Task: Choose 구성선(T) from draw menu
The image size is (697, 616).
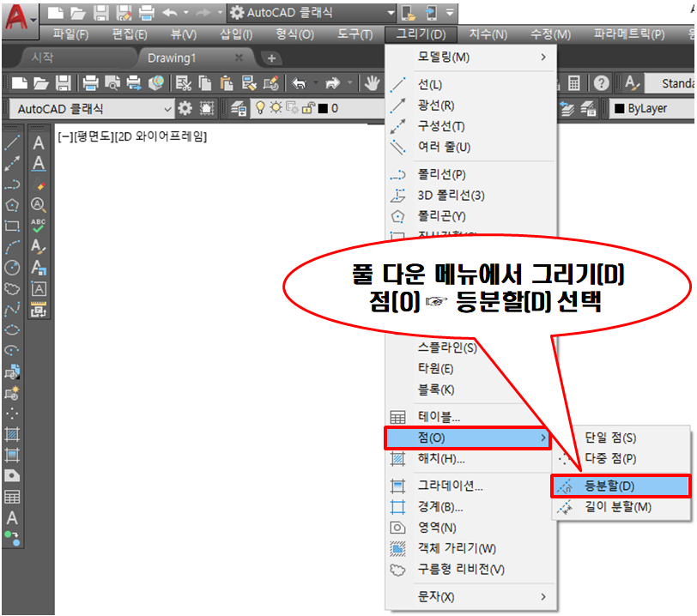Action: 470,126
